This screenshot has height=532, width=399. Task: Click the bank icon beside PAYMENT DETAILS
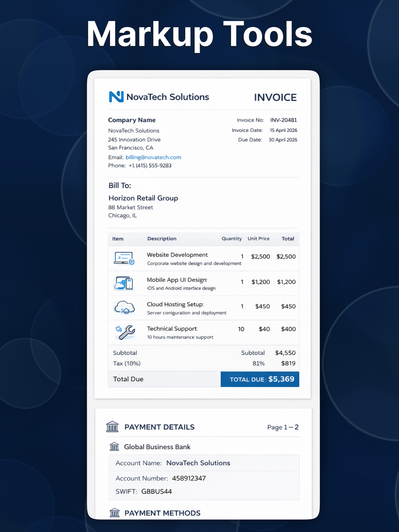coord(112,427)
